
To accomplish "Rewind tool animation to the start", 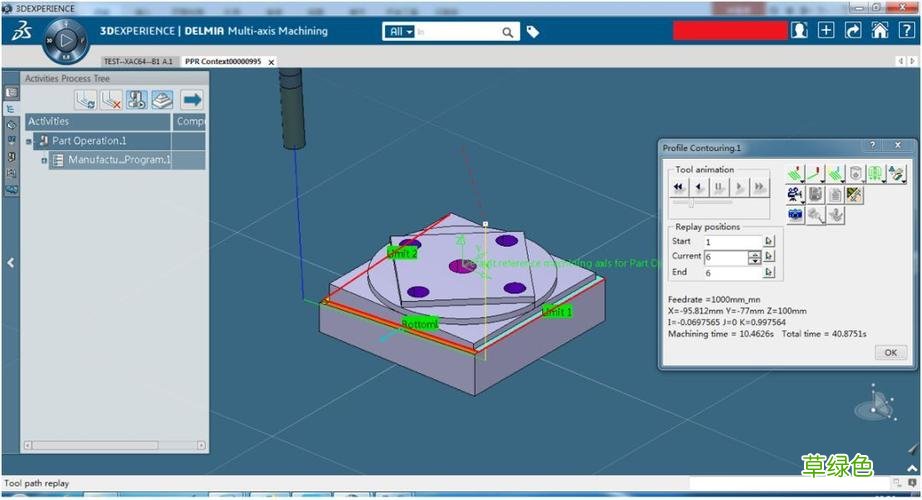I will pyautogui.click(x=679, y=187).
